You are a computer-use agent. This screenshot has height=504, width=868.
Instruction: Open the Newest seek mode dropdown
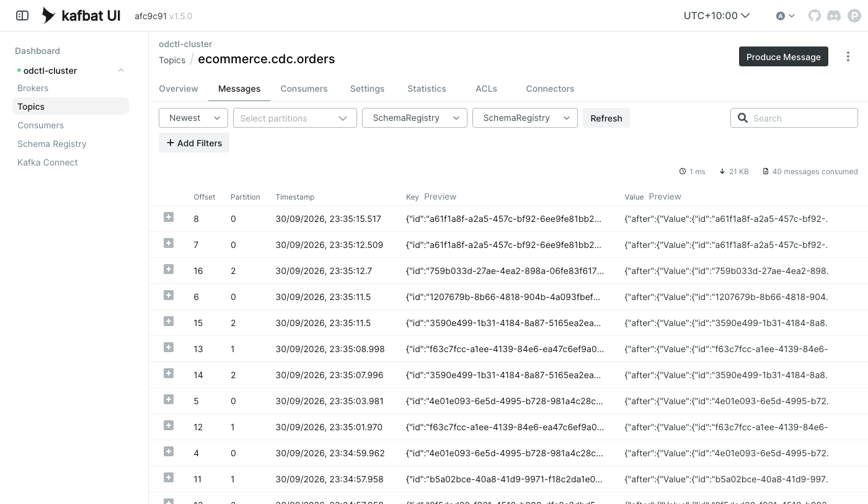coord(193,118)
